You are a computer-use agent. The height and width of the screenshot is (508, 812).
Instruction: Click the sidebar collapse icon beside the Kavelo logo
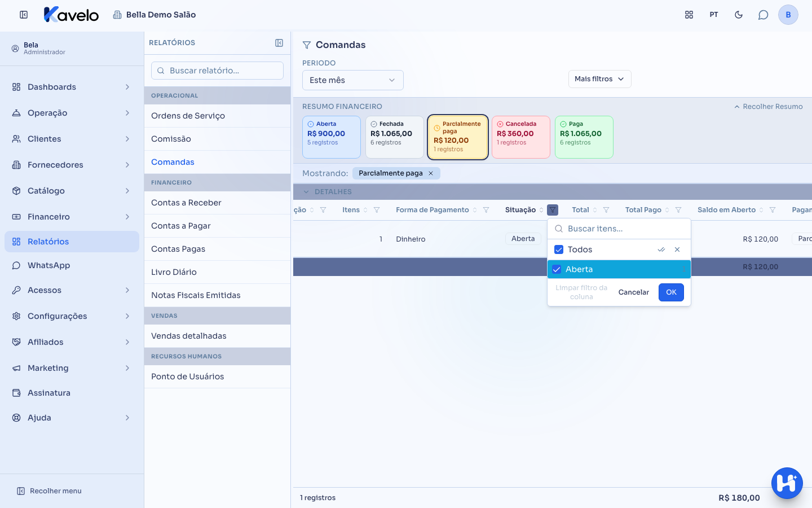[x=24, y=15]
